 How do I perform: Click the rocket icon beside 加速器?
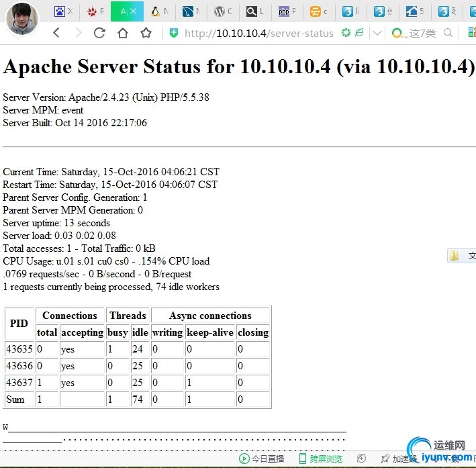pos(385,459)
